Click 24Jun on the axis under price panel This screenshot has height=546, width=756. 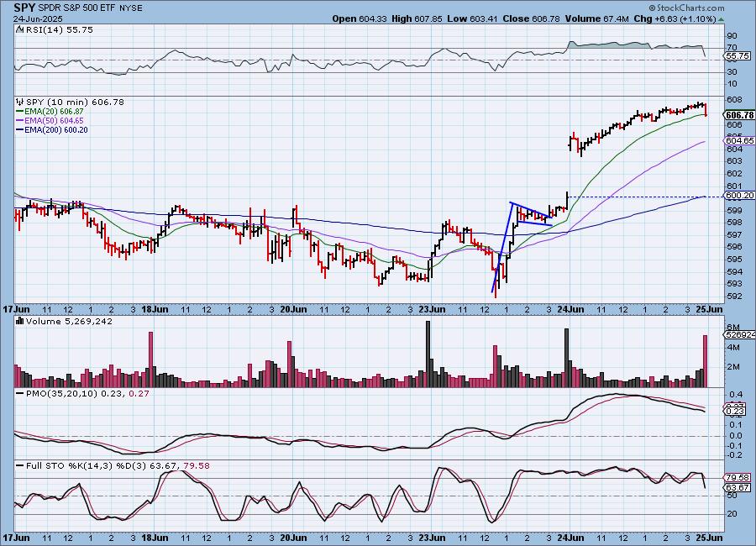pyautogui.click(x=570, y=309)
